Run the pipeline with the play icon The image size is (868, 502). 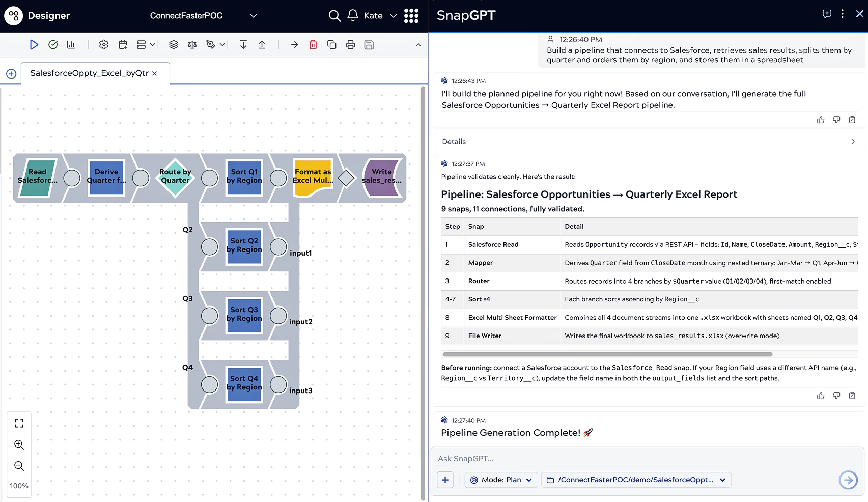click(34, 45)
